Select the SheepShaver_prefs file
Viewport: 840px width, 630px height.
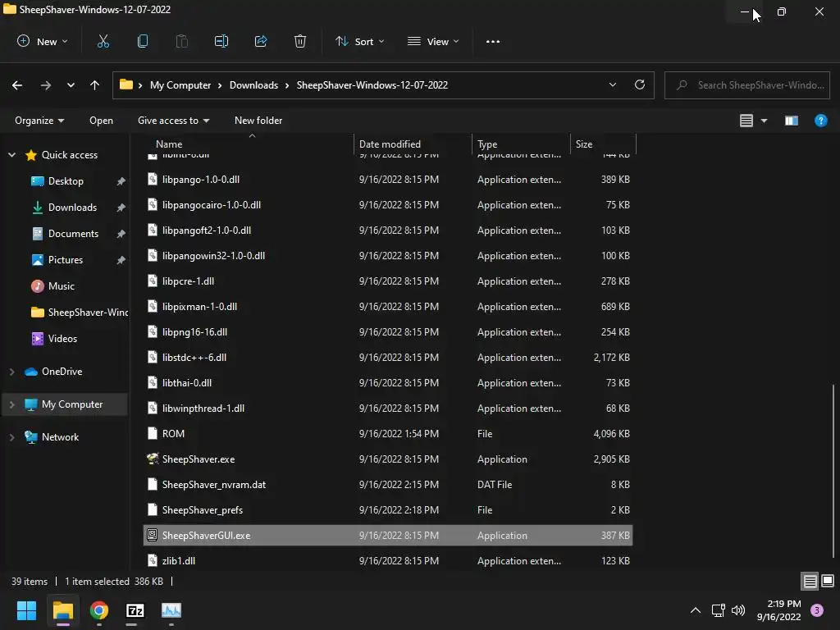coord(388,510)
